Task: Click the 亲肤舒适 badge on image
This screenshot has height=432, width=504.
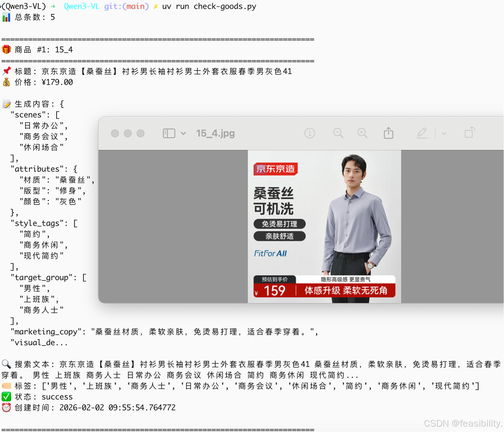Action: click(279, 236)
